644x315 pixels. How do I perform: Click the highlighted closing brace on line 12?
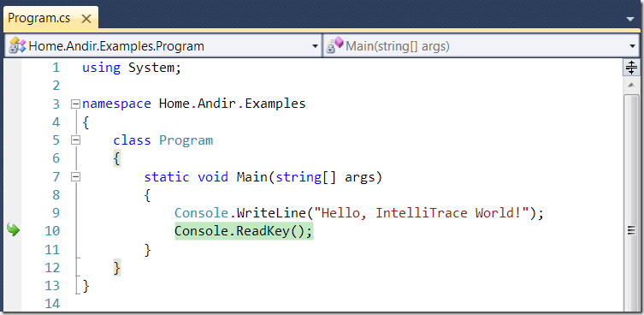[117, 268]
